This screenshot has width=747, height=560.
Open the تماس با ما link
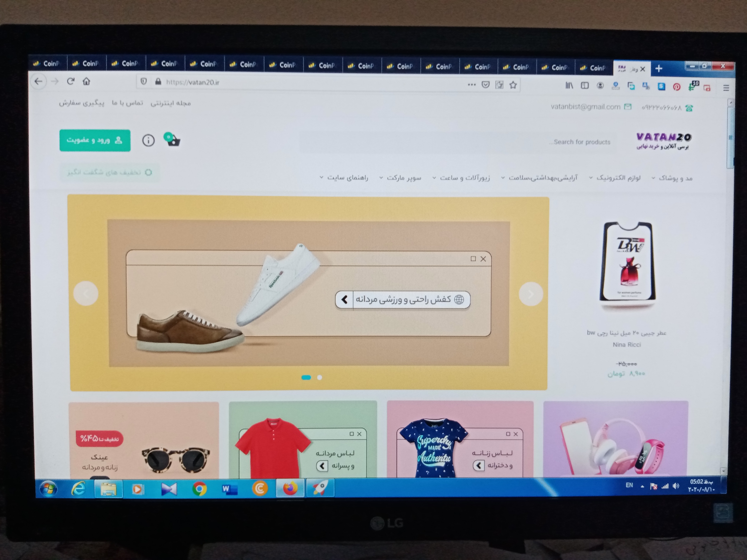point(127,103)
